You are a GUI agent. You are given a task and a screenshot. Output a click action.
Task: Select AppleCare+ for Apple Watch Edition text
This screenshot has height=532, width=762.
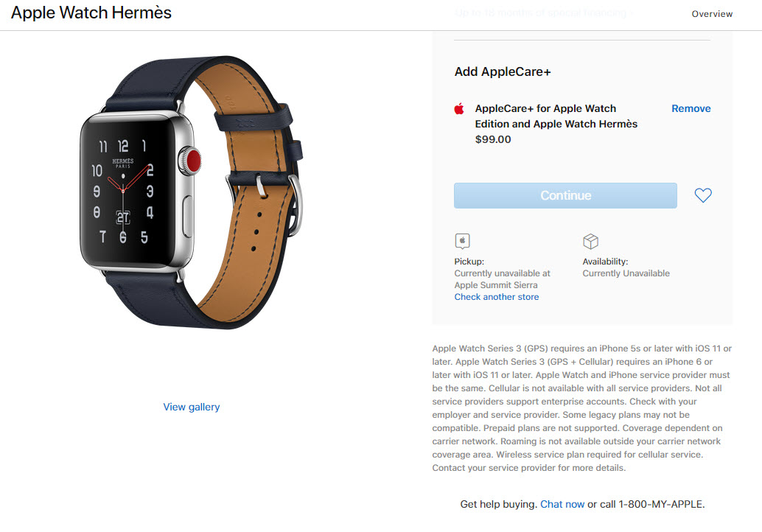coord(556,116)
